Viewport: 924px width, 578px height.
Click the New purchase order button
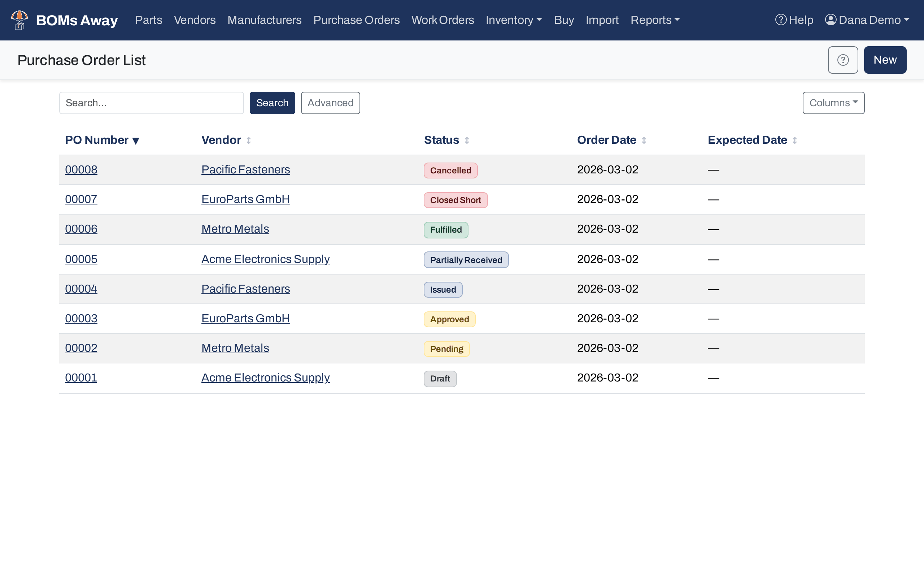point(885,60)
